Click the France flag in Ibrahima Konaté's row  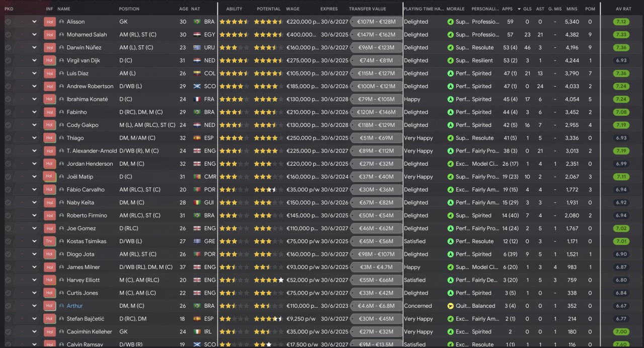197,99
